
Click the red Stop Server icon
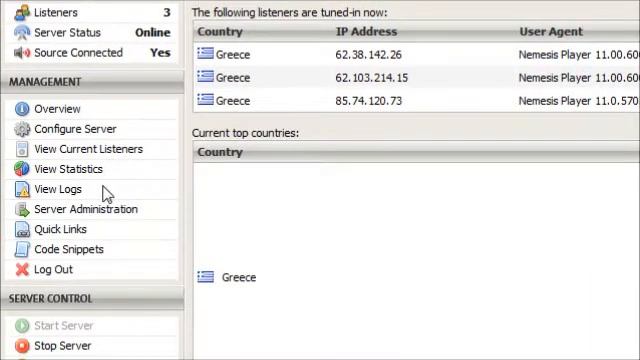[22, 346]
